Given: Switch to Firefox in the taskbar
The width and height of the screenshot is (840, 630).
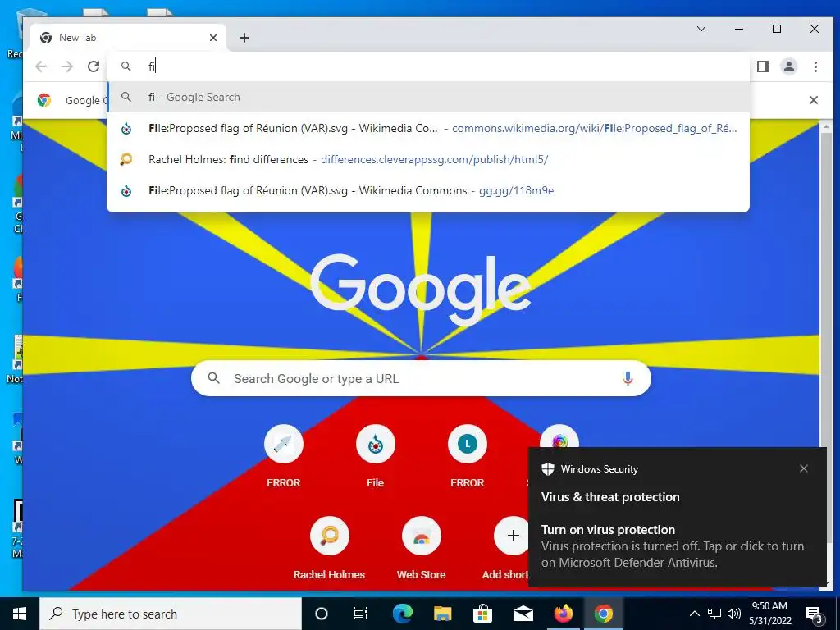Looking at the screenshot, I should [x=563, y=614].
